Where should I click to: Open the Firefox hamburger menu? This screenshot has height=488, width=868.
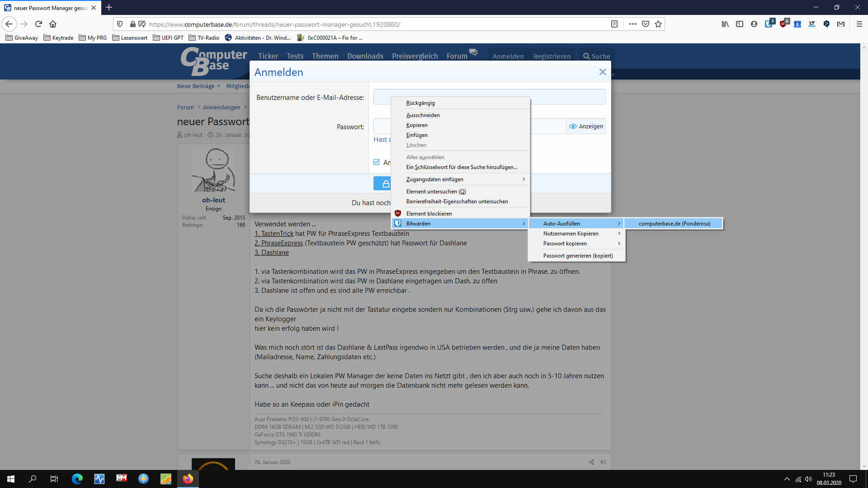coord(859,24)
